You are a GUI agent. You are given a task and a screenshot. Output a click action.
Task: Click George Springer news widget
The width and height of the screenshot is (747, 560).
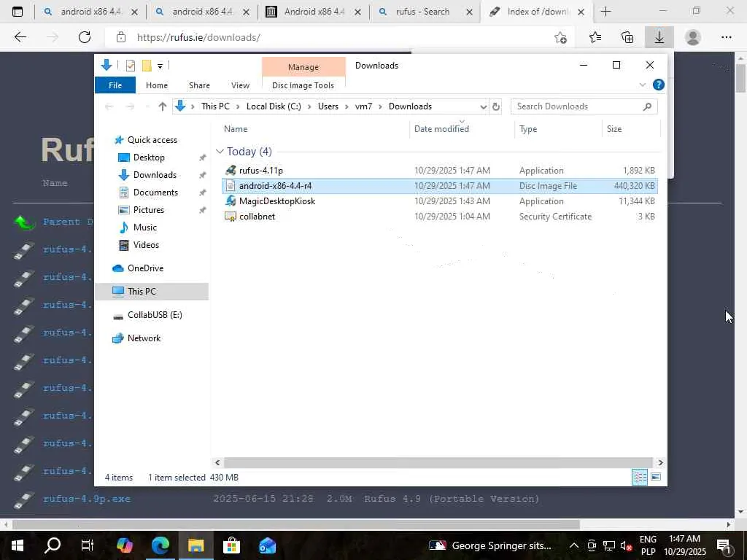[x=490, y=545]
